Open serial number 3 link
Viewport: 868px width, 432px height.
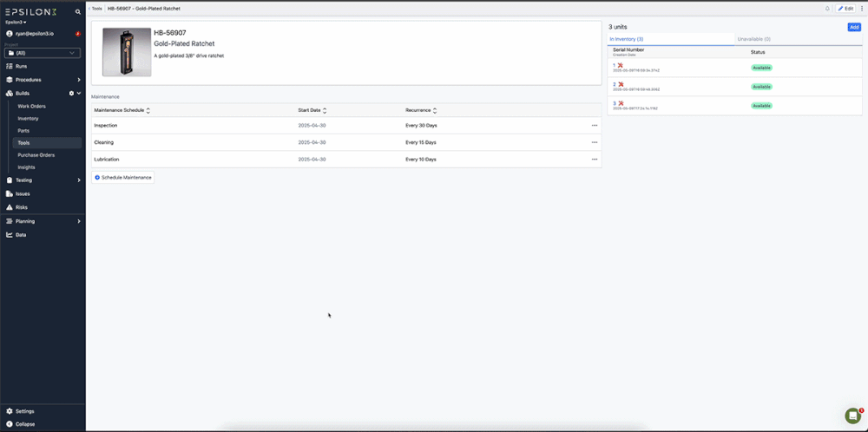point(614,103)
